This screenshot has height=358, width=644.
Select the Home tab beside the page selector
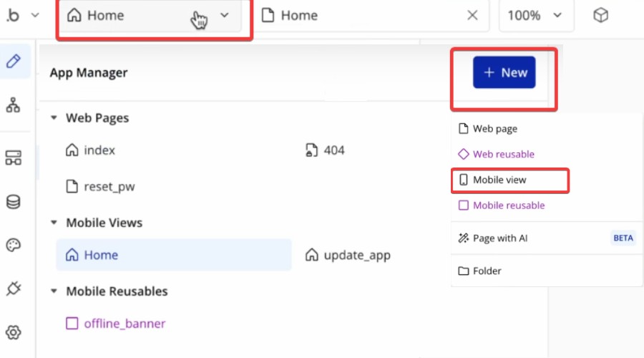(371, 16)
